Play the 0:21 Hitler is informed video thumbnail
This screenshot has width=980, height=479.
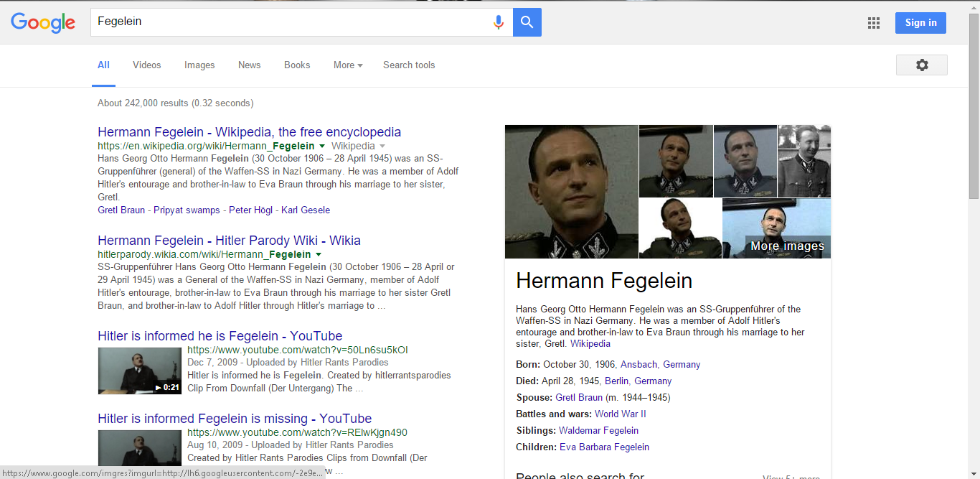pos(140,371)
